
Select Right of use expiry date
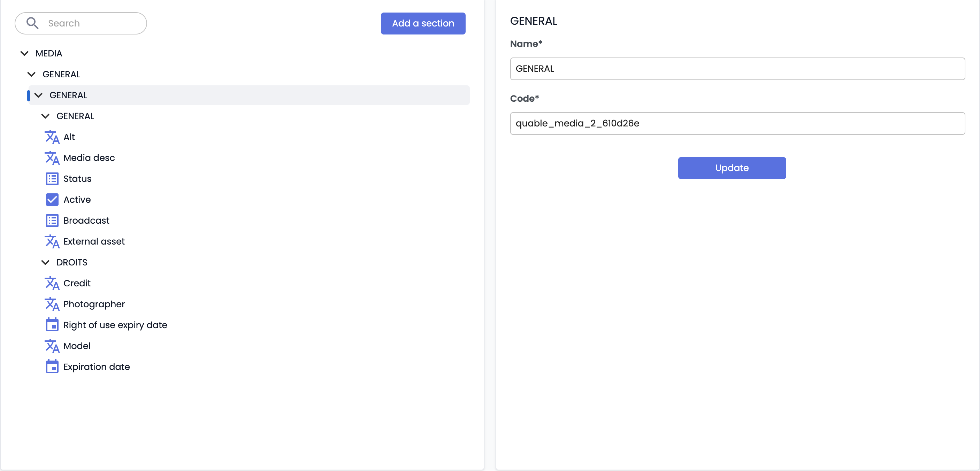point(115,325)
